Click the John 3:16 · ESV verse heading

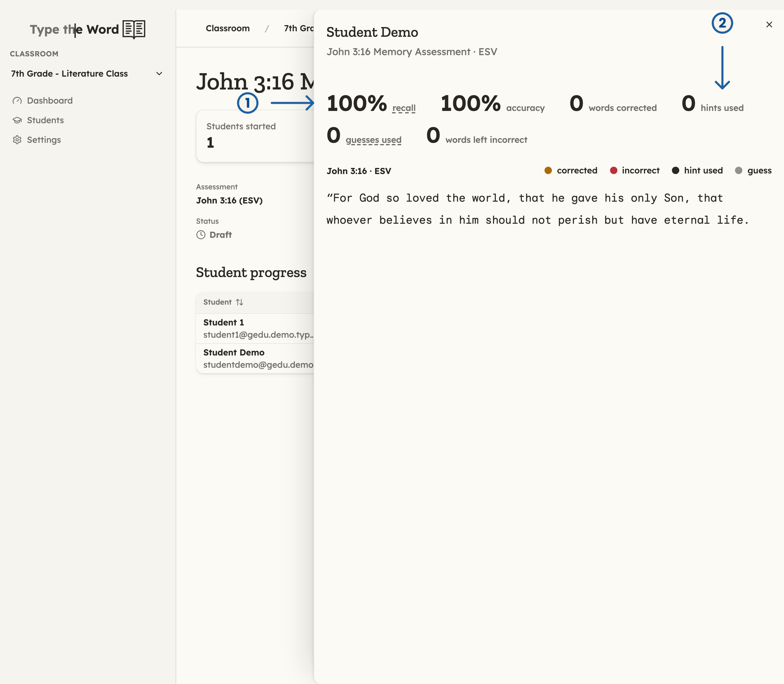click(359, 171)
